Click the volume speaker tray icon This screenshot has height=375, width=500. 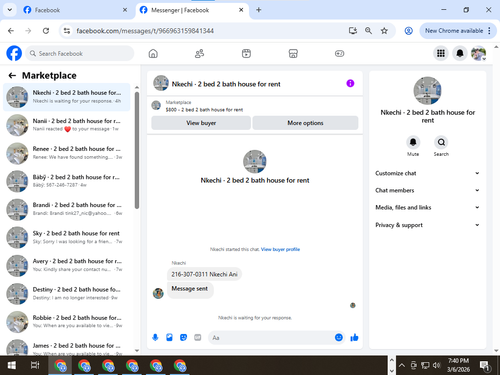click(x=436, y=365)
